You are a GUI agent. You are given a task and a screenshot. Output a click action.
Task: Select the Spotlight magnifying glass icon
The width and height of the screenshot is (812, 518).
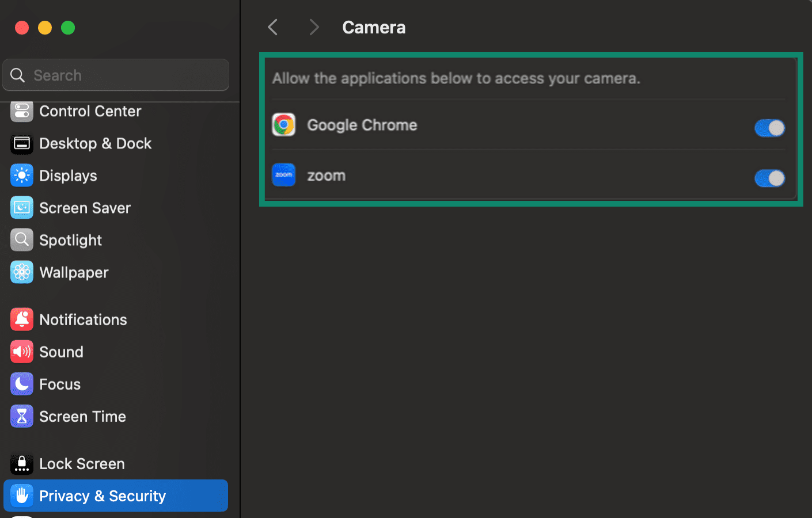tap(21, 240)
